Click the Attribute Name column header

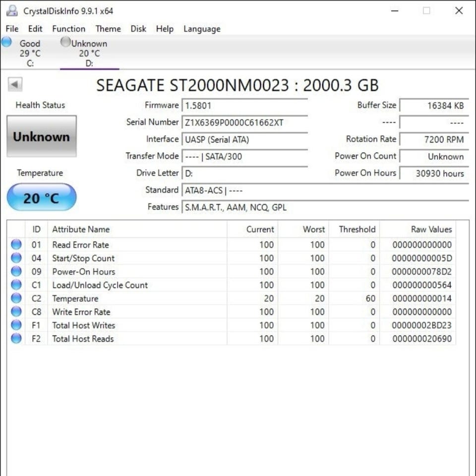(137, 229)
